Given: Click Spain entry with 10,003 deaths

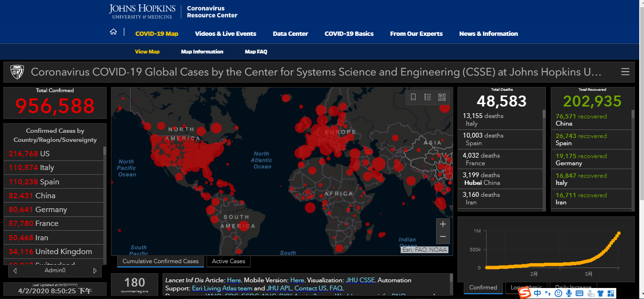Looking at the screenshot, I should click(501, 139).
